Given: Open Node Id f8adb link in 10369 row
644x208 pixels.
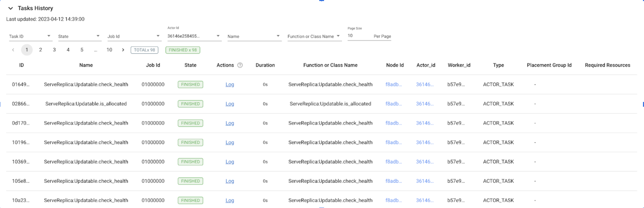Looking at the screenshot, I should [394, 162].
